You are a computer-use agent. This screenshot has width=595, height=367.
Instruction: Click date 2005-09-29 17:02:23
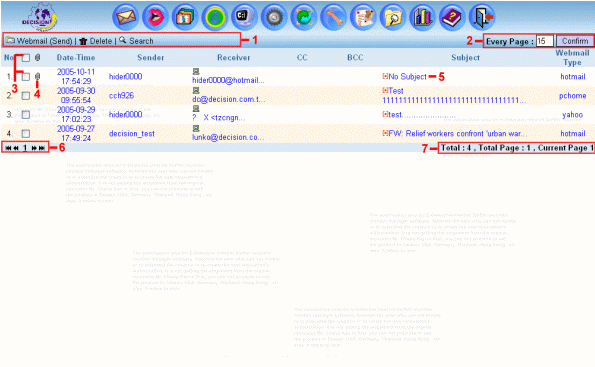[76, 114]
